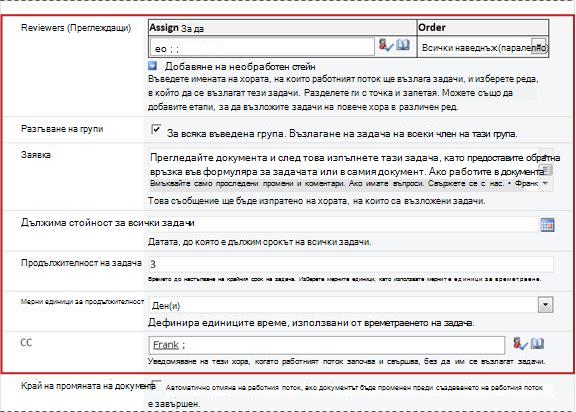576x412 pixels.
Task: Click the CC people input field
Action: point(327,345)
